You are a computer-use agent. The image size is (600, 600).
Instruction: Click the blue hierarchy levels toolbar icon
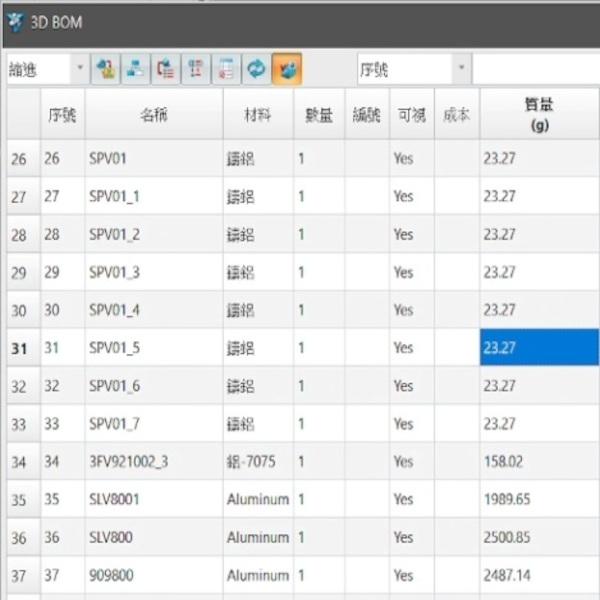pyautogui.click(x=135, y=69)
